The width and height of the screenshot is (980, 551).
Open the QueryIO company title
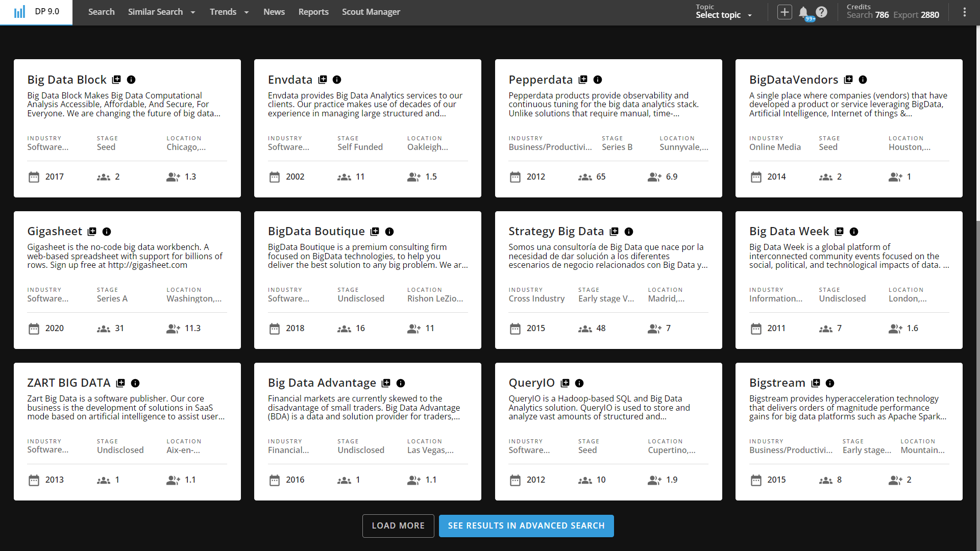[x=531, y=383]
